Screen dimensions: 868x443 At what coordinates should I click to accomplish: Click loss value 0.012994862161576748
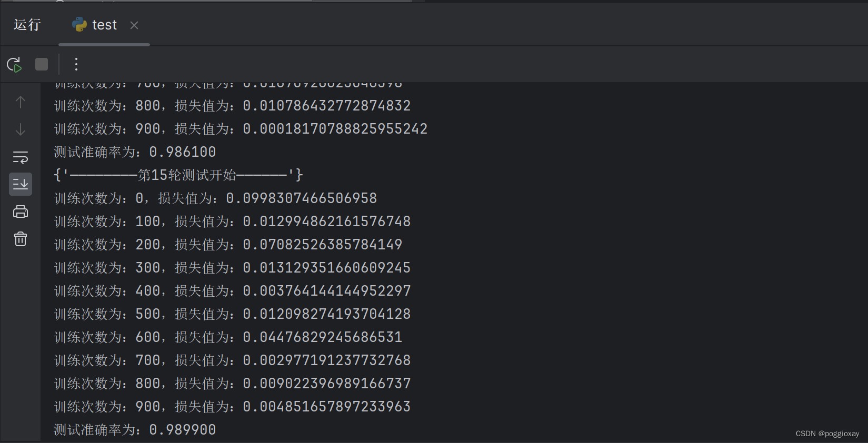(x=327, y=221)
